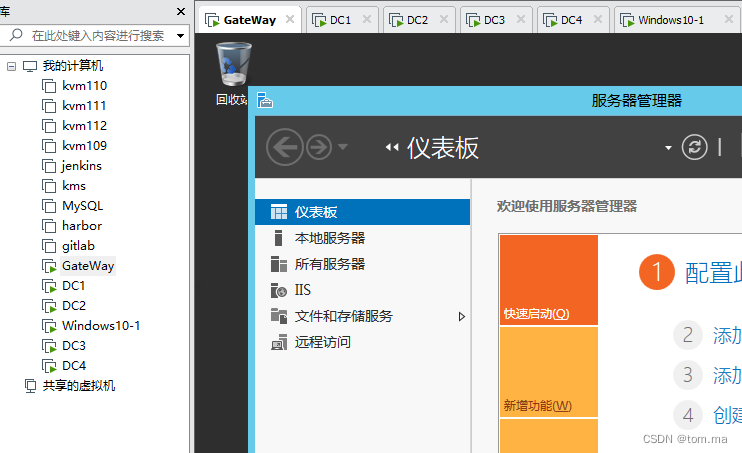Expand the 文件和存储服务 submenu arrow

pos(462,316)
